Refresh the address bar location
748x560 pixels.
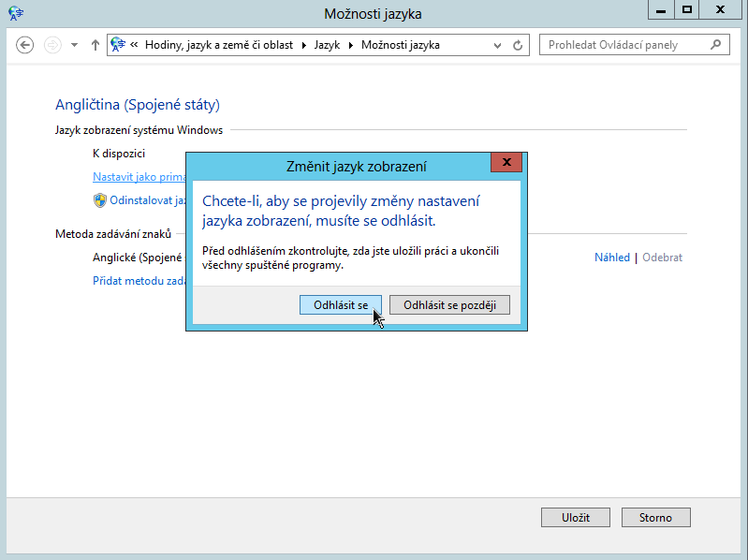coord(520,45)
